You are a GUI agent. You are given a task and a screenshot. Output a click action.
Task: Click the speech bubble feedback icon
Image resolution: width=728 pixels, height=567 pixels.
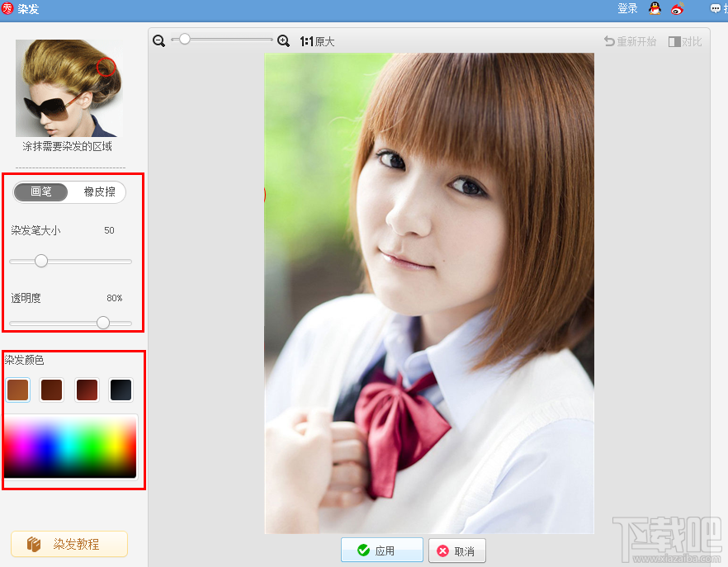tap(715, 8)
